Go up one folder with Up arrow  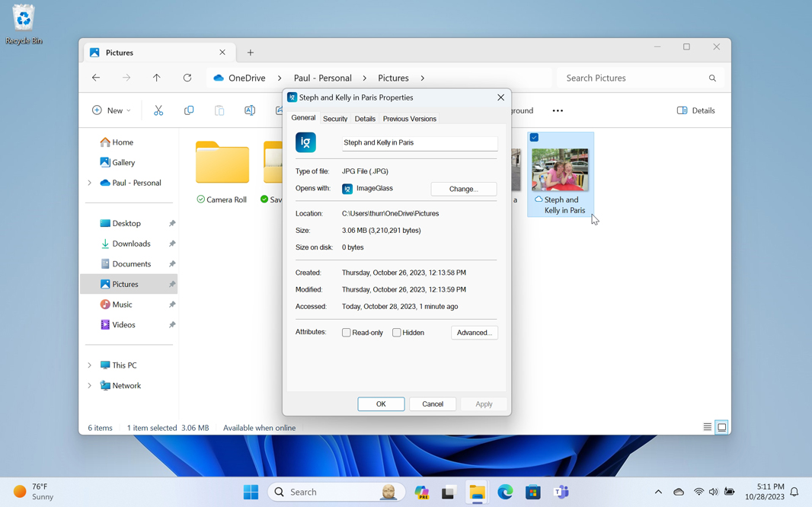157,78
